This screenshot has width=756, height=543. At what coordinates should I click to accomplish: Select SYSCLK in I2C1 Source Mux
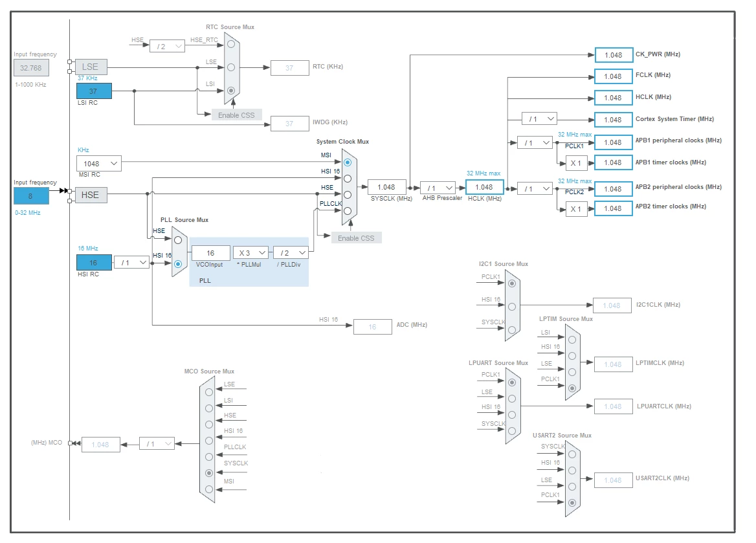tap(511, 330)
